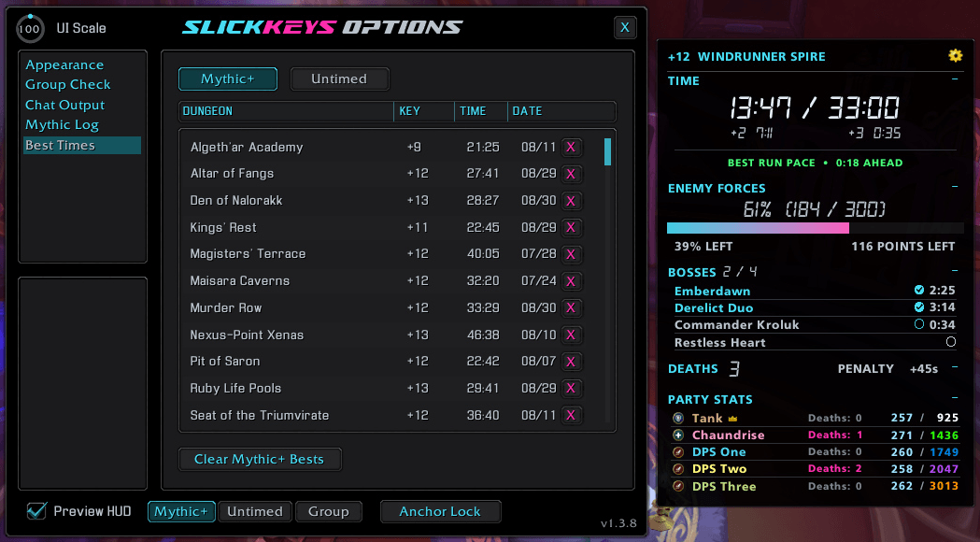980x542 pixels.
Task: Select the Commander Kroluk boss name
Action: pyautogui.click(x=737, y=324)
